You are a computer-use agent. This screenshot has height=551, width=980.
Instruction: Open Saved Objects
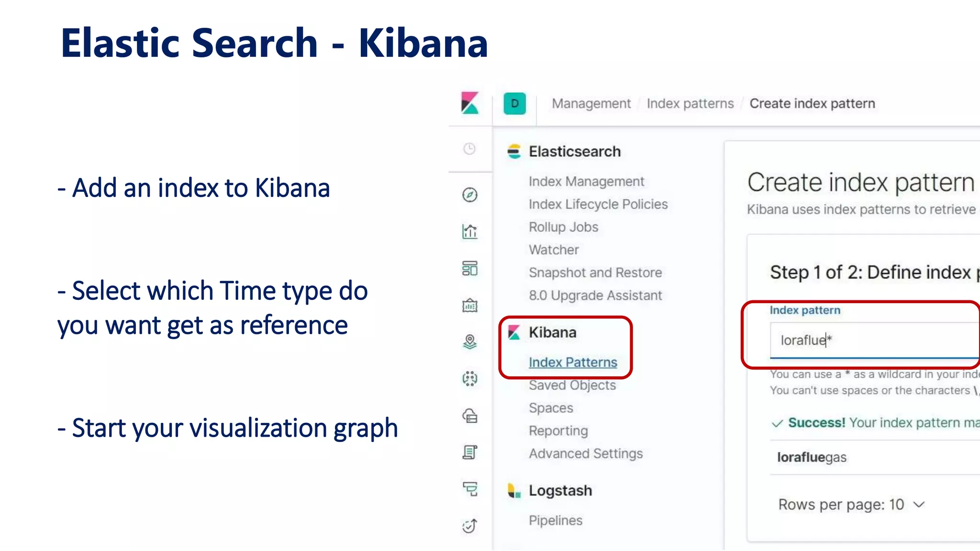pos(572,385)
